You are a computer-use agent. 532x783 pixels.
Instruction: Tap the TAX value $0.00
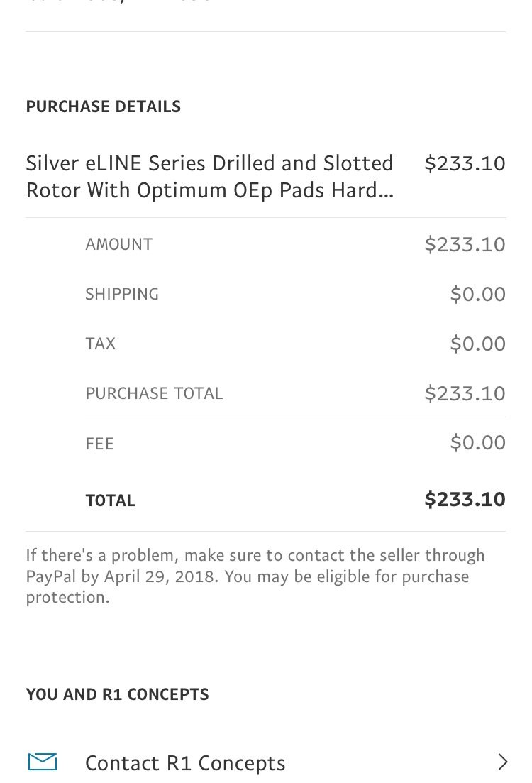[477, 344]
